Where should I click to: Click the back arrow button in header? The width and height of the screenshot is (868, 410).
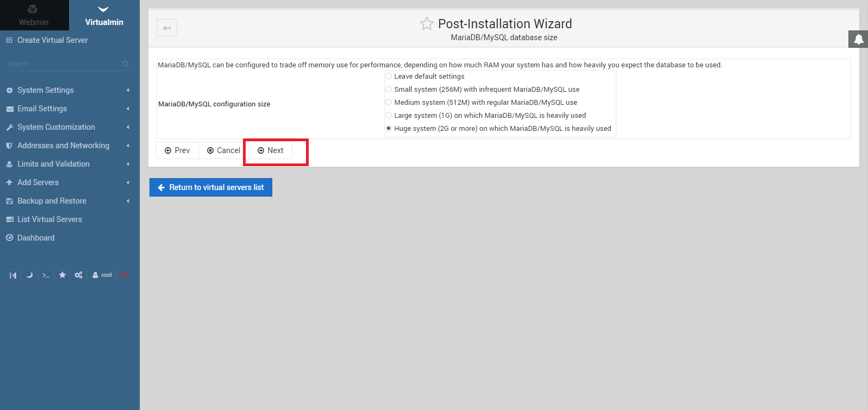coord(167,28)
